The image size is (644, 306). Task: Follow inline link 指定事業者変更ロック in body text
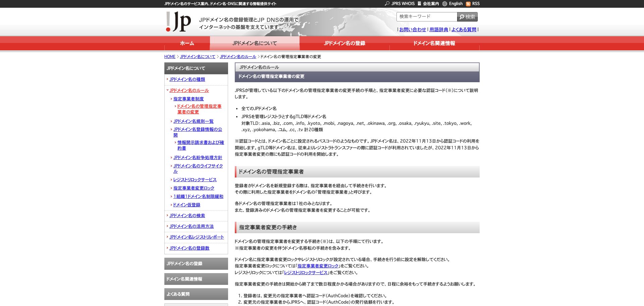point(318,266)
